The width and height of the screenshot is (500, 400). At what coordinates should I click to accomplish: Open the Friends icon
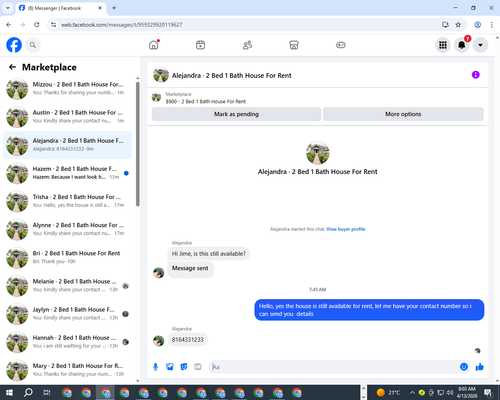247,45
